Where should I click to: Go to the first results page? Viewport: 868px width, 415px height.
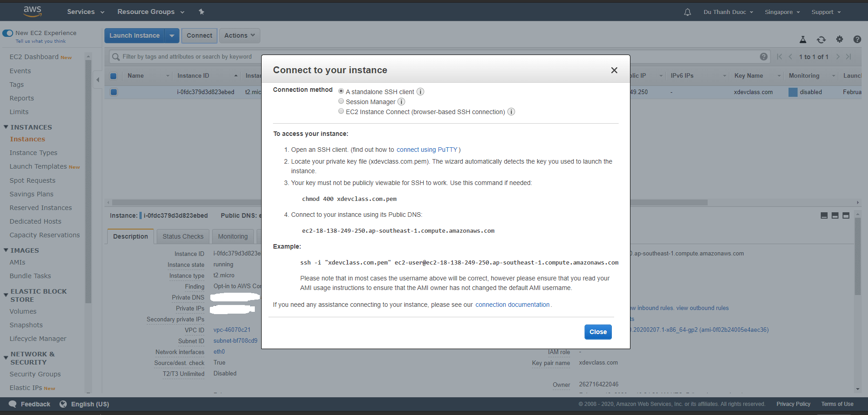(x=779, y=57)
